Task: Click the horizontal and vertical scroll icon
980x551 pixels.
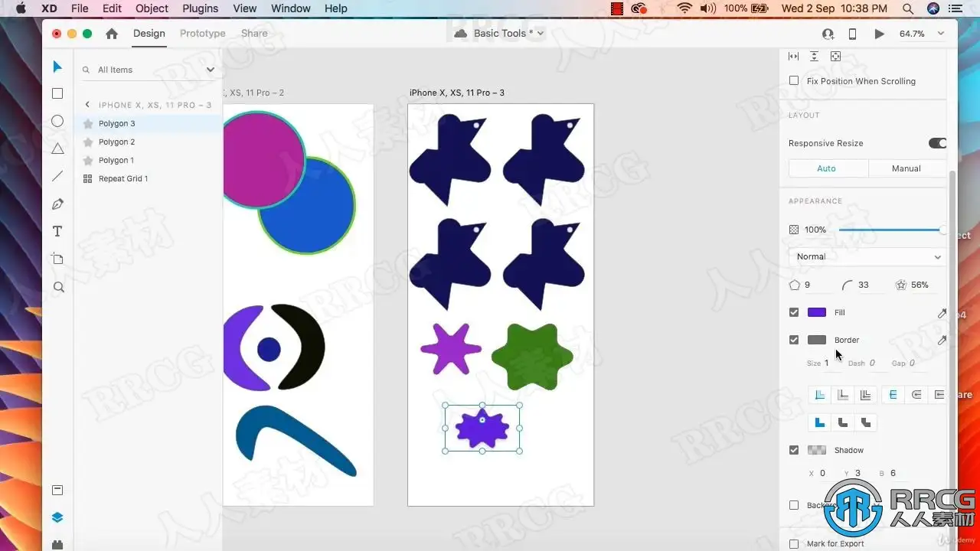Action: pos(835,57)
